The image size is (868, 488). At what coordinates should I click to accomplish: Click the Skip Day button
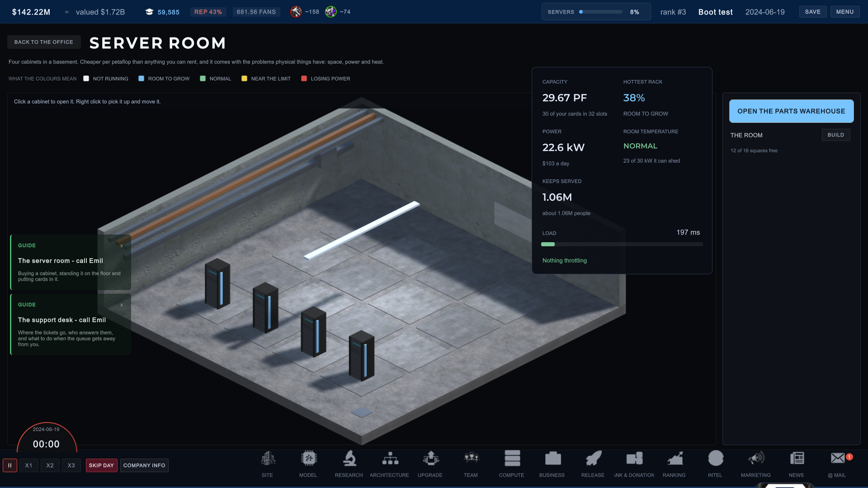click(101, 465)
